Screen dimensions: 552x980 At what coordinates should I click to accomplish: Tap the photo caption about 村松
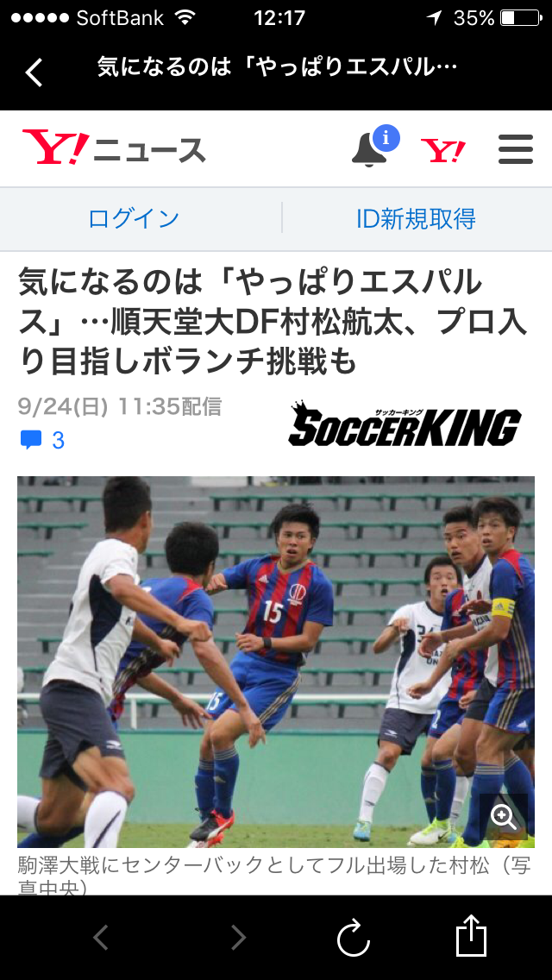[273, 875]
